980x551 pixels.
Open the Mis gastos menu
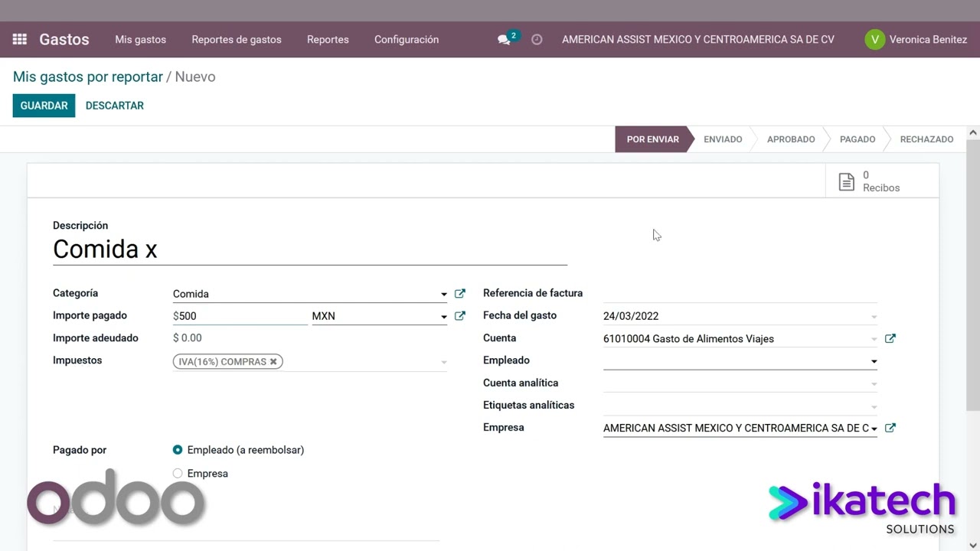[x=140, y=40]
